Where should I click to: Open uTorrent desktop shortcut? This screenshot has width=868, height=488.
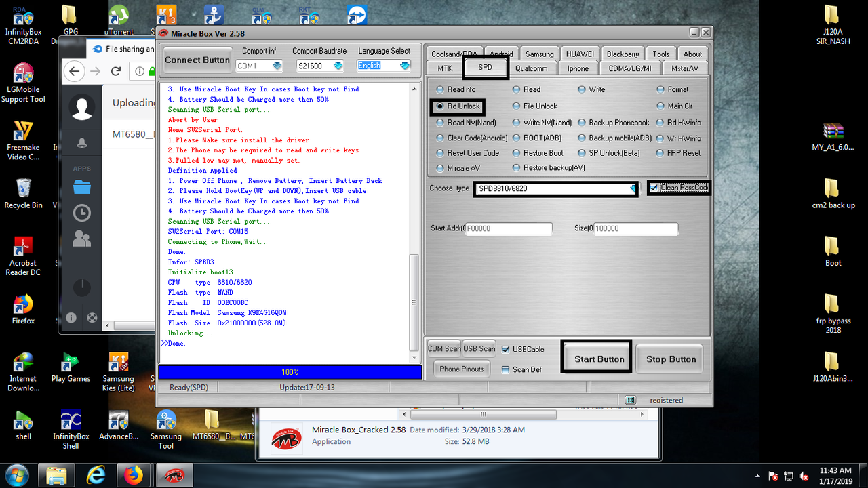(118, 20)
